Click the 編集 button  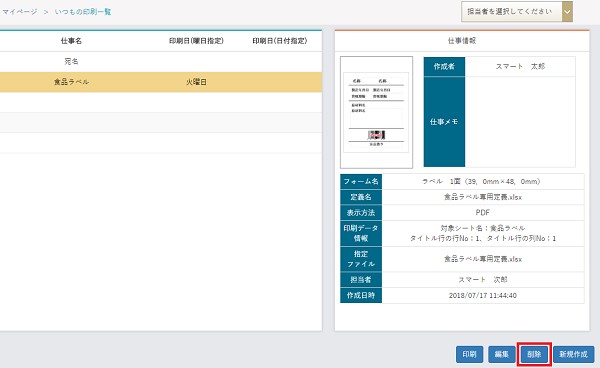pyautogui.click(x=501, y=354)
